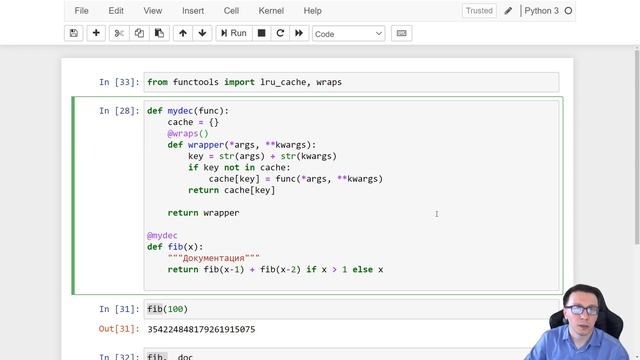The image size is (640, 360).
Task: Click the Python 3 kernel name
Action: pos(541,11)
